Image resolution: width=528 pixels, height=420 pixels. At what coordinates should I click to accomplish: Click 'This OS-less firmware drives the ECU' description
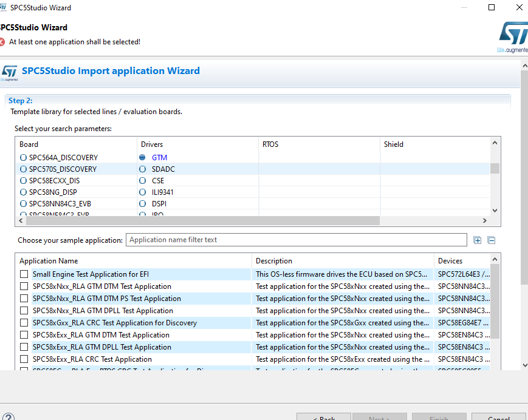tap(343, 274)
